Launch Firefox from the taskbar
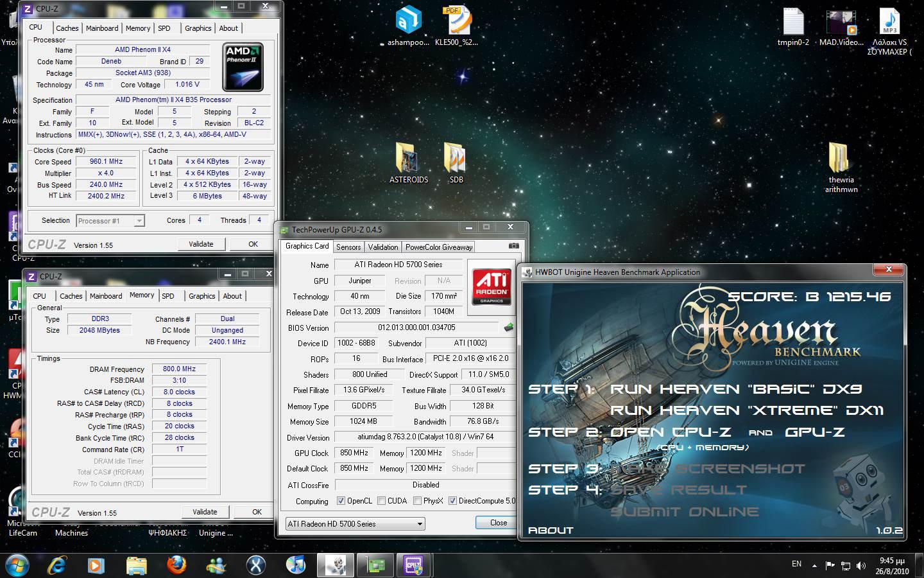 pos(176,565)
